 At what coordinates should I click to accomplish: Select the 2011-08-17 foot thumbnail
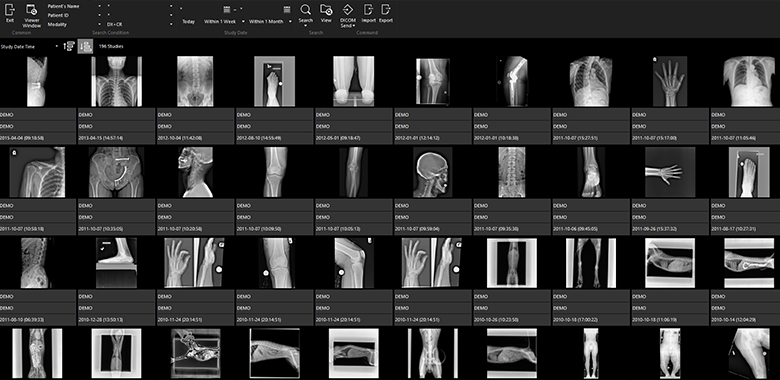(749, 172)
